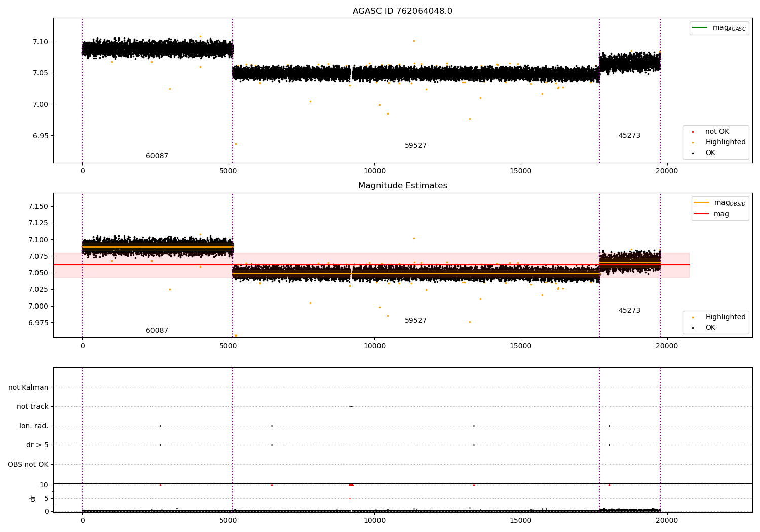Click the 59527 label in AGASC plot
760x532 pixels.
click(x=415, y=146)
